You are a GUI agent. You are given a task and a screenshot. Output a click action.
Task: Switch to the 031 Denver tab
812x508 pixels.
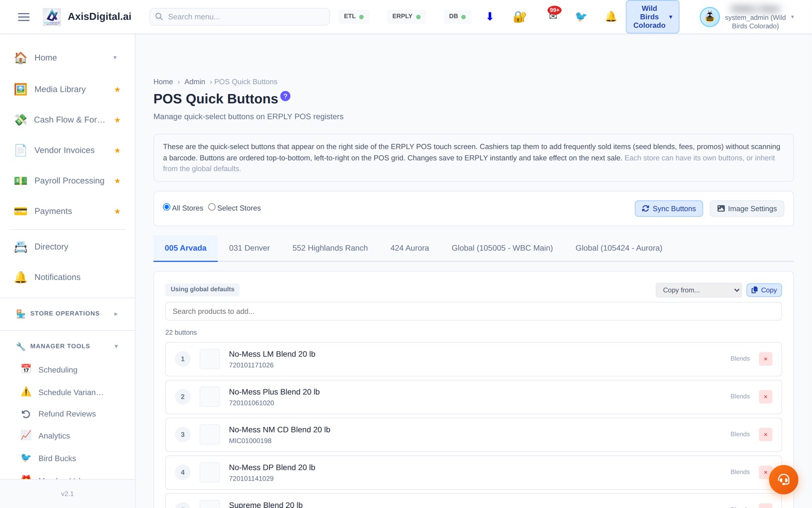pyautogui.click(x=249, y=248)
